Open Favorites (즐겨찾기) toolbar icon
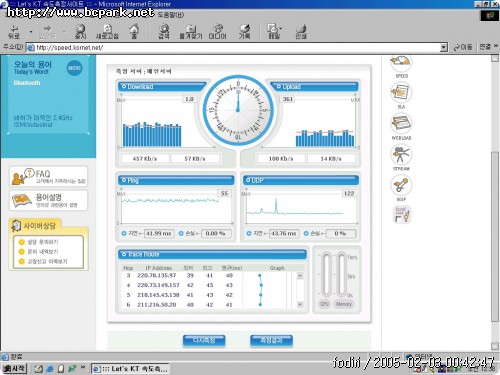 pyautogui.click(x=191, y=31)
